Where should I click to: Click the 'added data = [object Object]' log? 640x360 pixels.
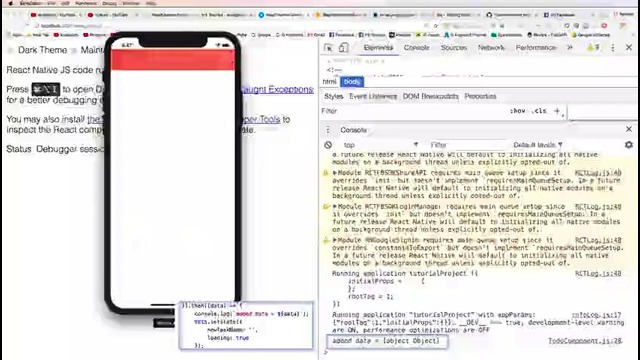click(386, 341)
